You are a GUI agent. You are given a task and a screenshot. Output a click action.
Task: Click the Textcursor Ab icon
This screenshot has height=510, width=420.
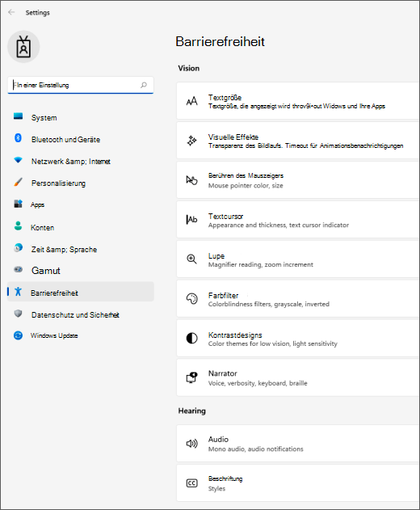[x=191, y=220]
